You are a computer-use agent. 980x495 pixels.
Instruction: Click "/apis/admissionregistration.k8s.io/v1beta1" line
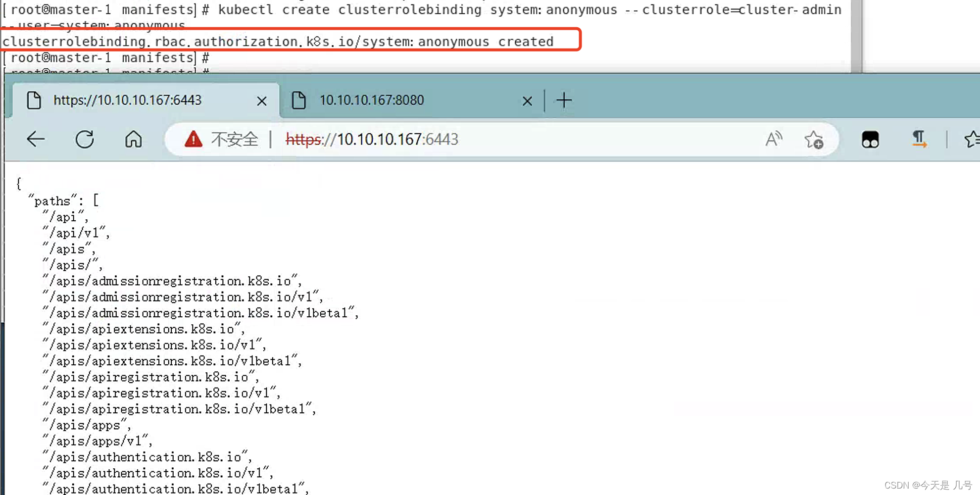pos(200,313)
